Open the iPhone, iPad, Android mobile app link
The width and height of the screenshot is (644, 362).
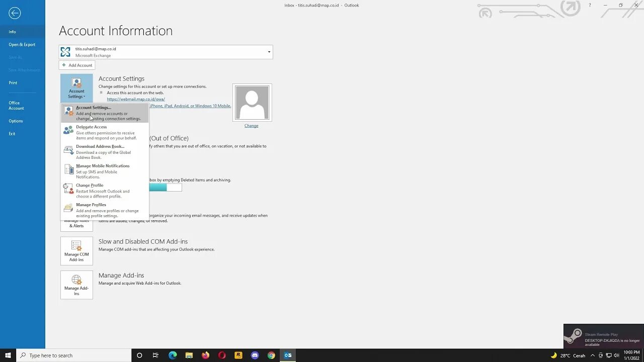190,106
